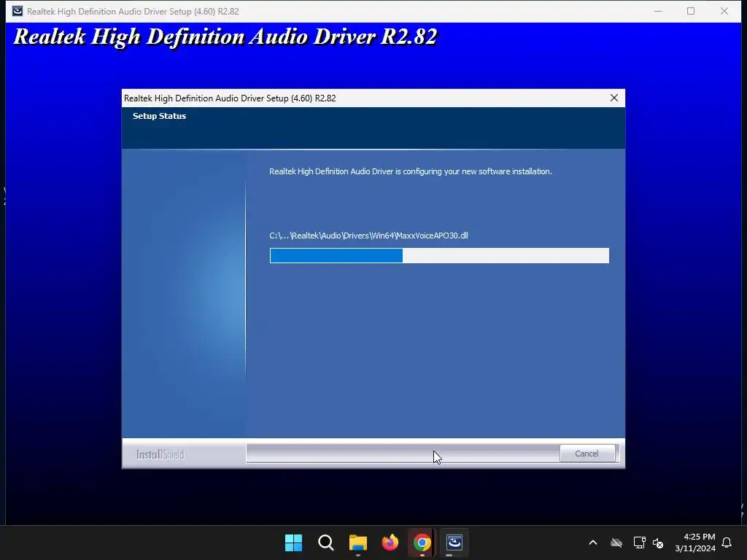Close the outer Realtek setup window
Image resolution: width=747 pixels, height=560 pixels.
(x=724, y=11)
